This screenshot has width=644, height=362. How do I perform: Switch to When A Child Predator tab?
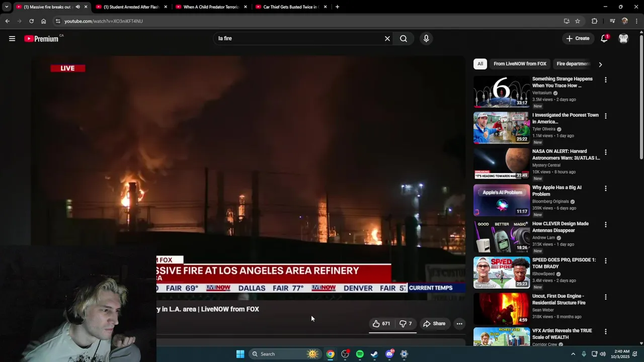[x=211, y=7]
